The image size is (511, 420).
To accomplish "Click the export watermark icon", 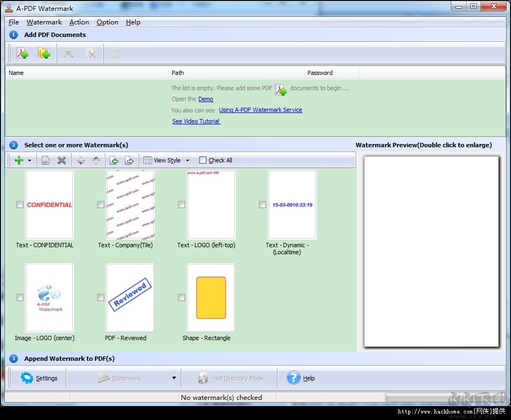I will pyautogui.click(x=129, y=160).
